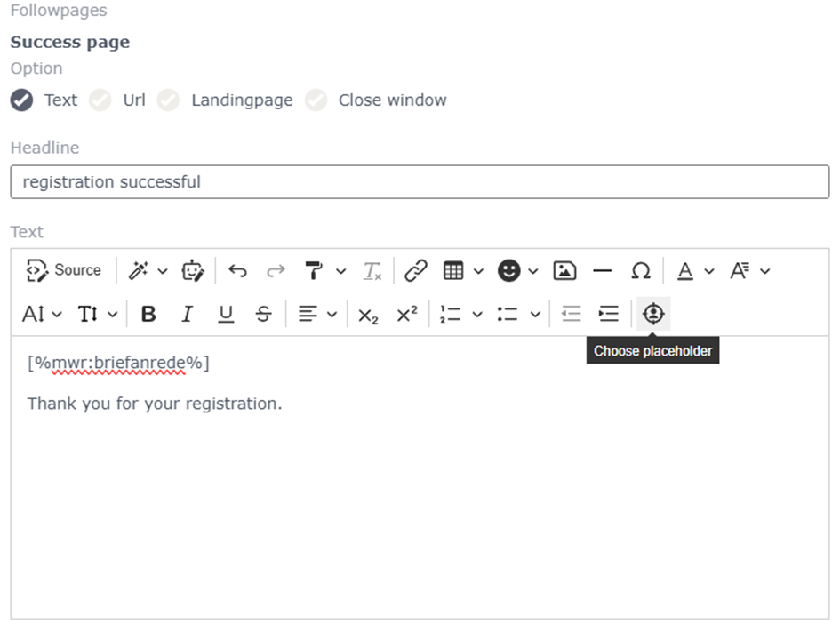Insert a horizontal line
Screen dimensions: 840x632
coord(603,270)
